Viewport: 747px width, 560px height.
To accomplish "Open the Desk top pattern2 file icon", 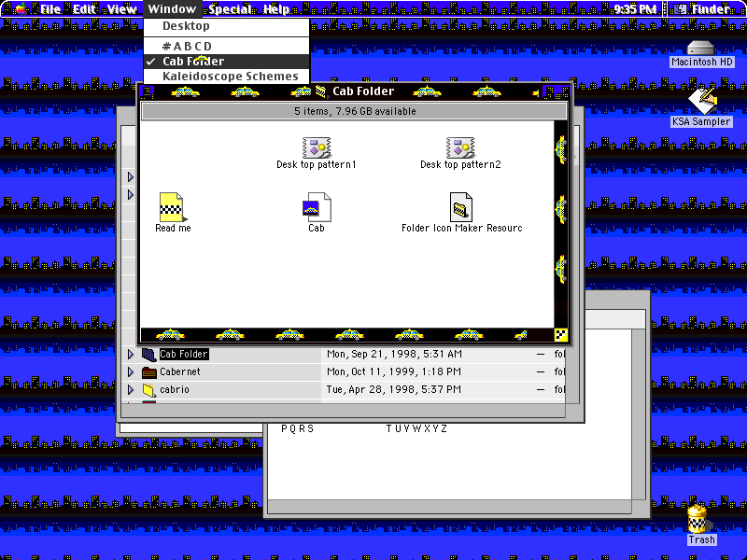I will tap(460, 147).
